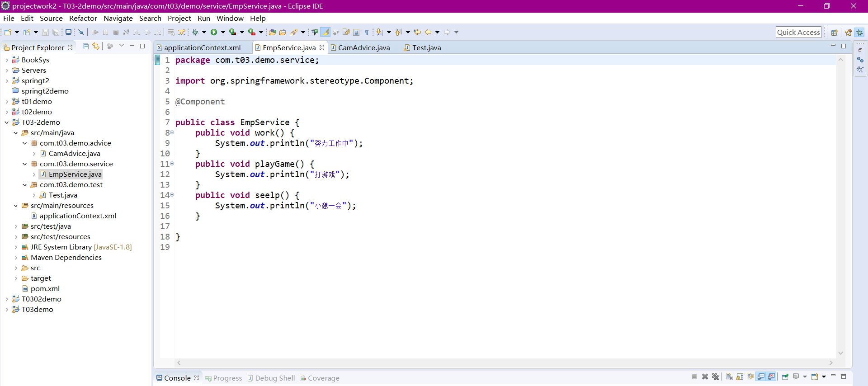
Task: Click the Last Edit Location icon
Action: click(x=417, y=32)
